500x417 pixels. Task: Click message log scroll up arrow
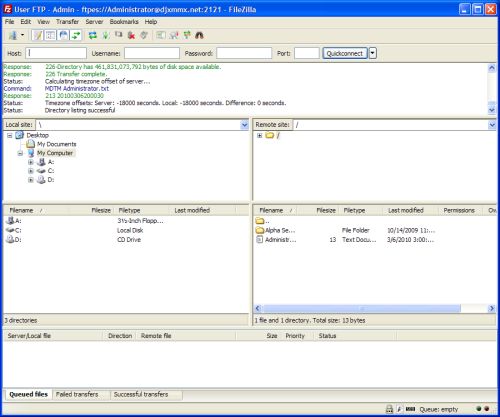(x=492, y=68)
